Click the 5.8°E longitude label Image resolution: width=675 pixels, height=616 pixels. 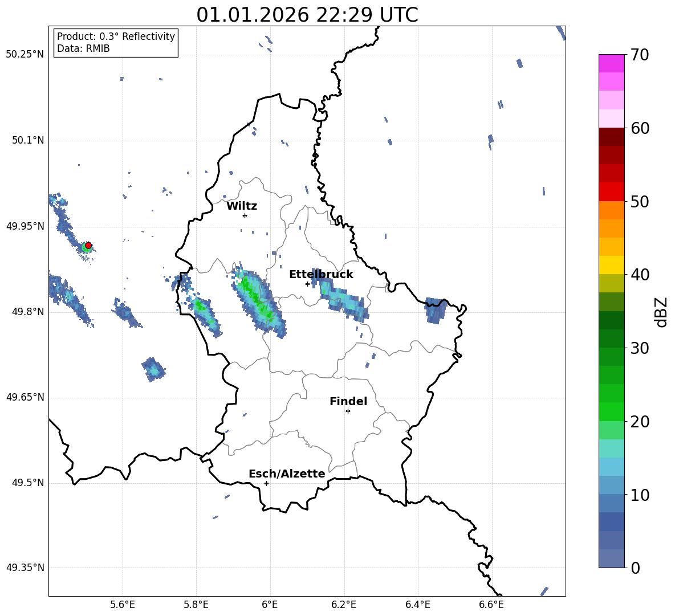tap(196, 605)
